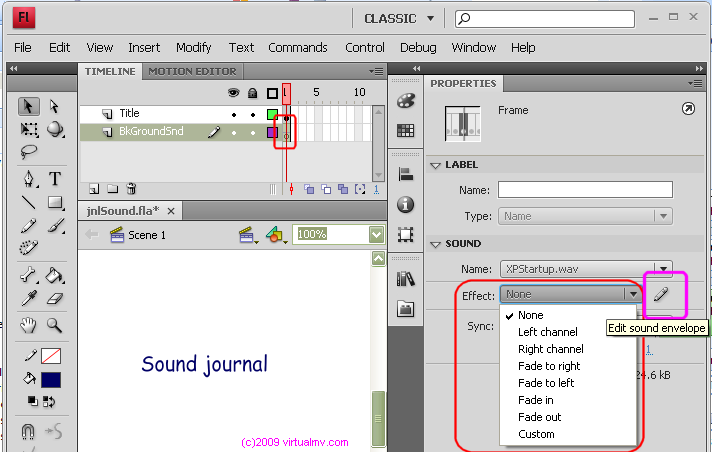
Task: Open the Info panel icon
Action: pos(405,205)
